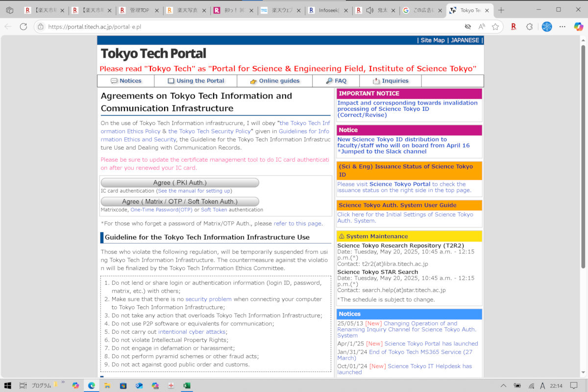Viewport: 588px width, 392px height.
Task: Open New Science Tokyo ID distribution notice
Action: pyautogui.click(x=403, y=145)
